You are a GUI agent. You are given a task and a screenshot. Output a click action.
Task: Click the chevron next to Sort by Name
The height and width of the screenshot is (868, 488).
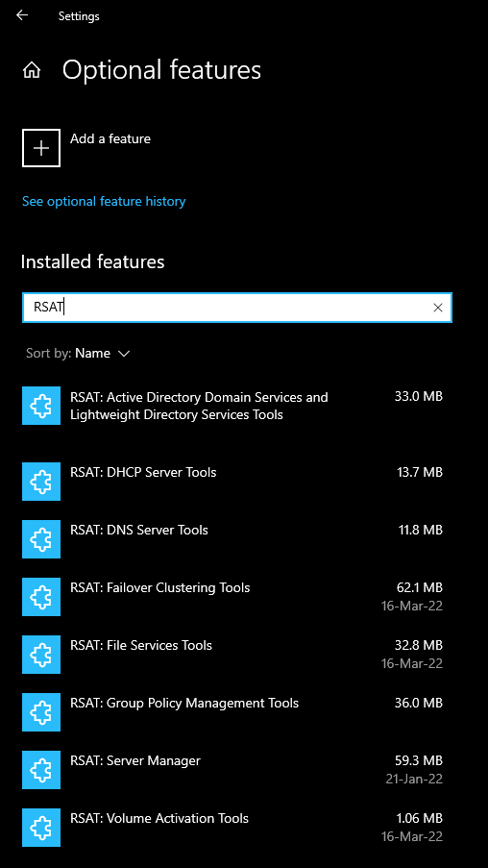pyautogui.click(x=124, y=354)
